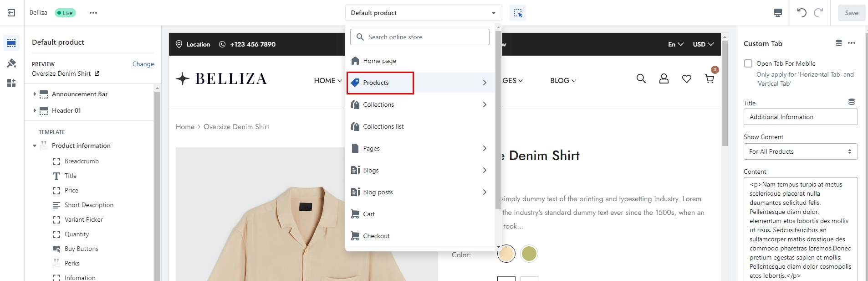Screen dimensions: 868x281
Task: Switch to desktop preview icon
Action: click(x=778, y=13)
